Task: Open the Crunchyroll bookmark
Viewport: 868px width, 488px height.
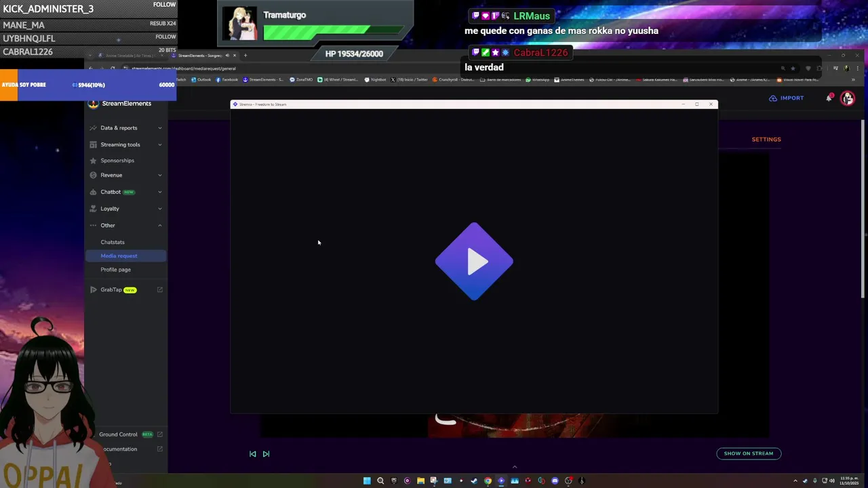Action: click(x=454, y=80)
